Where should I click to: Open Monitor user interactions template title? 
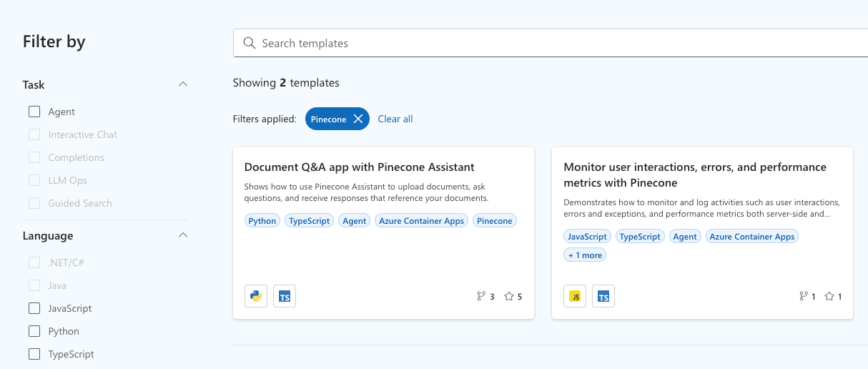[695, 174]
